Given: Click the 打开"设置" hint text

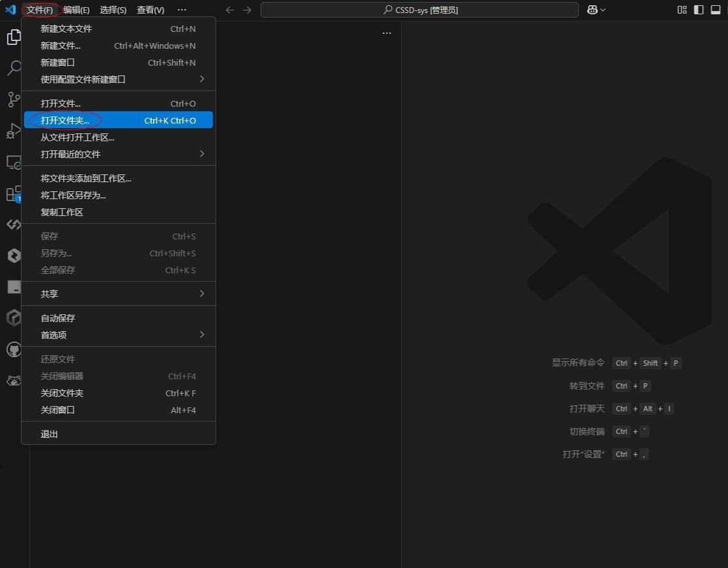Looking at the screenshot, I should pos(583,454).
